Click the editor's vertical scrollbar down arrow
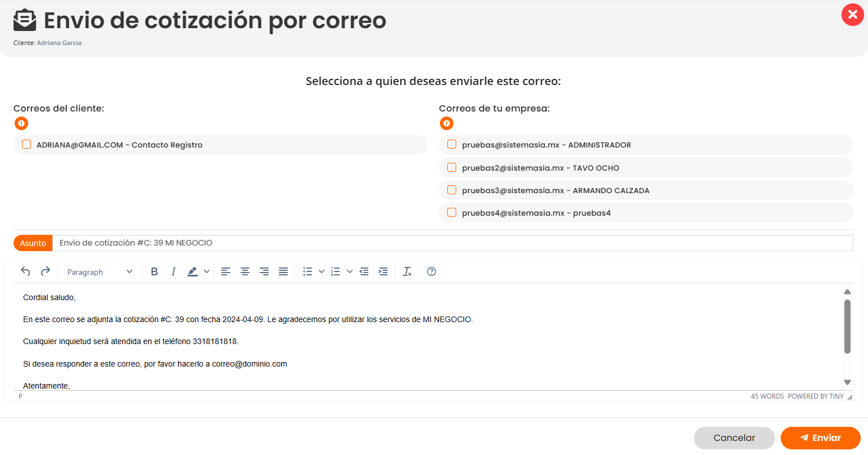The width and height of the screenshot is (868, 455). pos(847,382)
